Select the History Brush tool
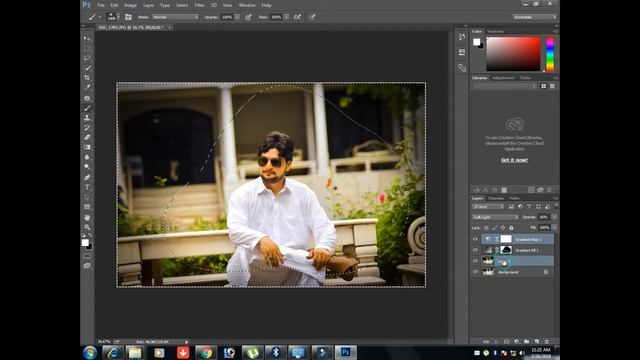Screen dimensions: 640x360 (87, 128)
